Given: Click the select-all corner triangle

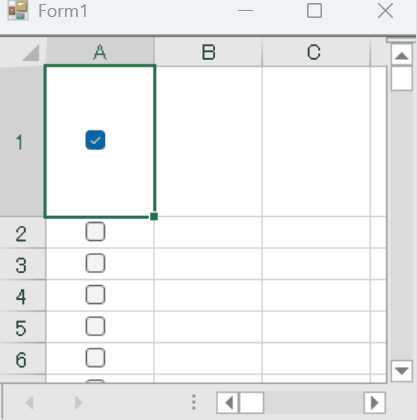Looking at the screenshot, I should (x=31, y=53).
